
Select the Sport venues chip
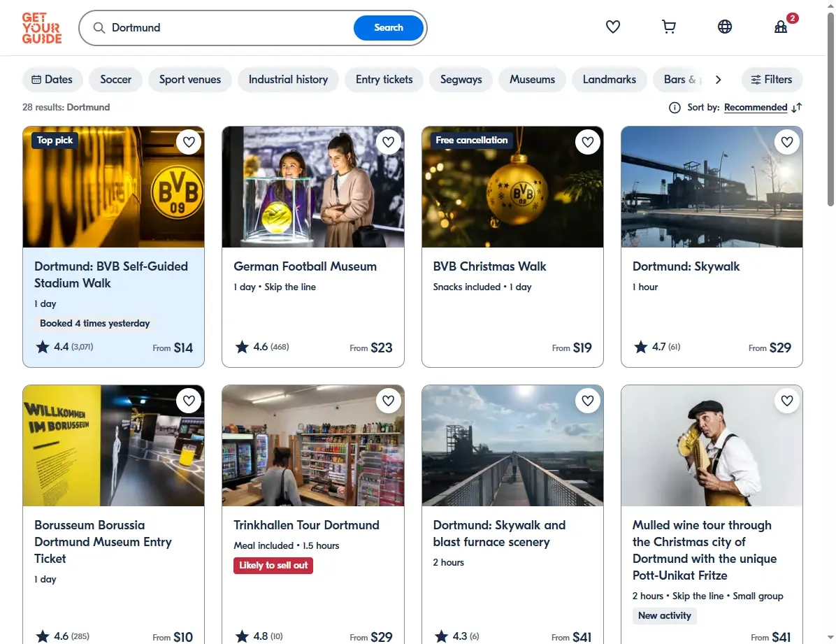(190, 80)
